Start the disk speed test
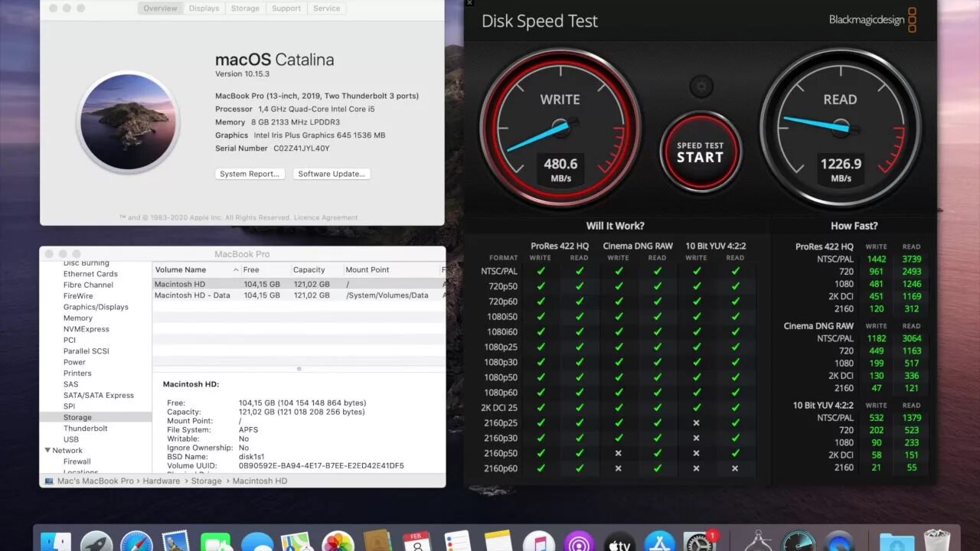980x551 pixels. [x=700, y=152]
